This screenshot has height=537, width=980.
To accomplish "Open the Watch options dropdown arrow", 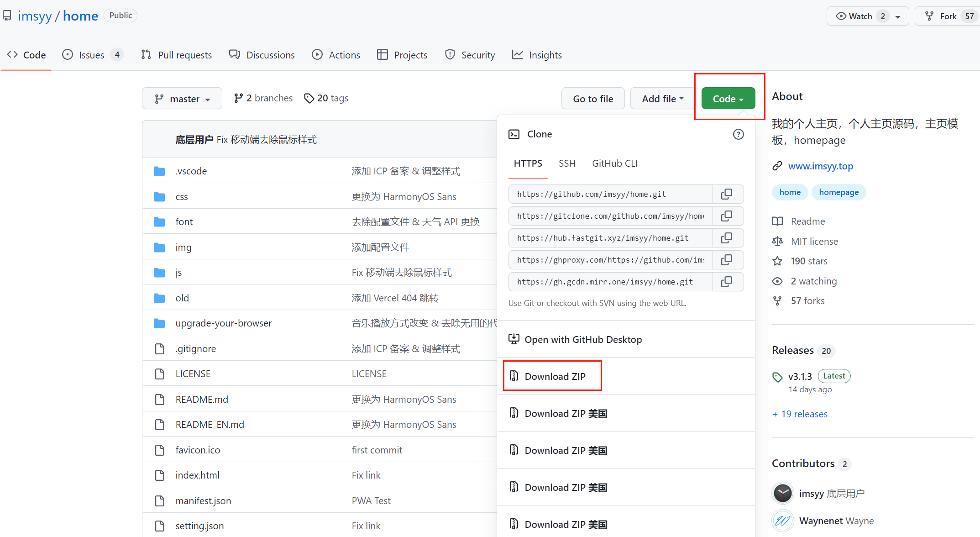I will click(x=898, y=16).
